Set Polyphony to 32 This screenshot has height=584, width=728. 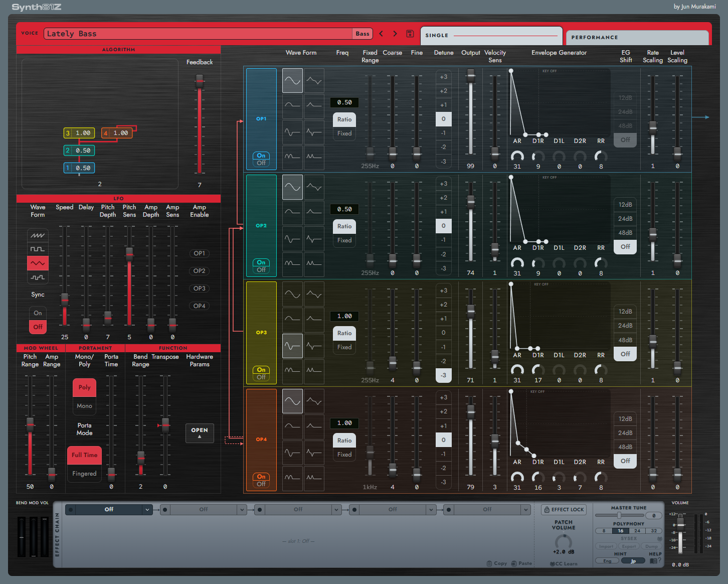654,531
